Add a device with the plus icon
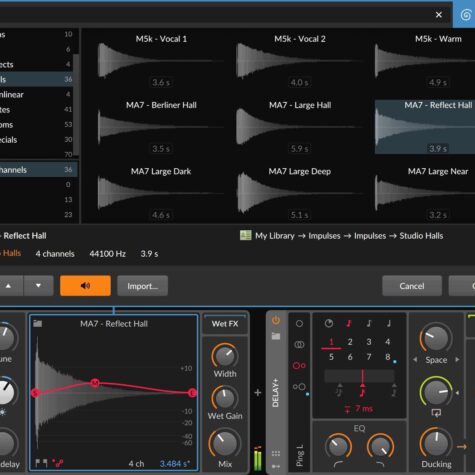475x475 pixels. 258,393
